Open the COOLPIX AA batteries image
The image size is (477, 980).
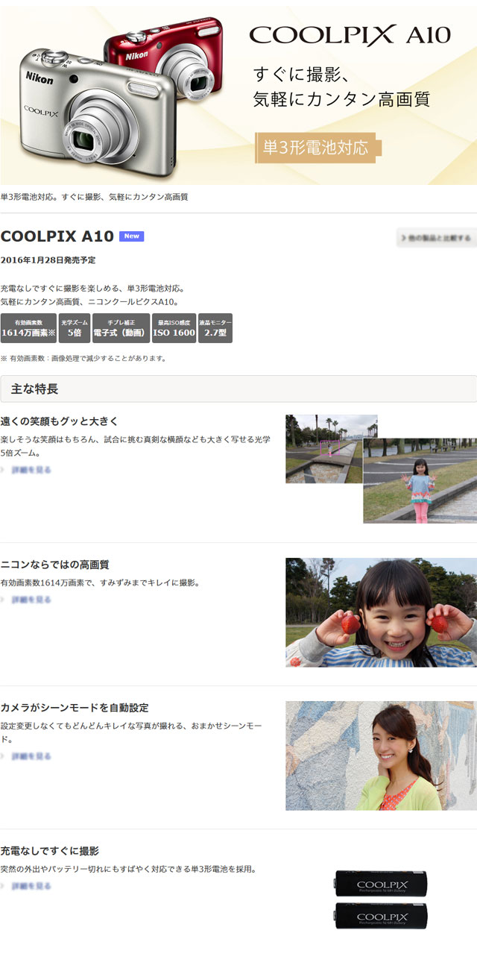(x=381, y=899)
